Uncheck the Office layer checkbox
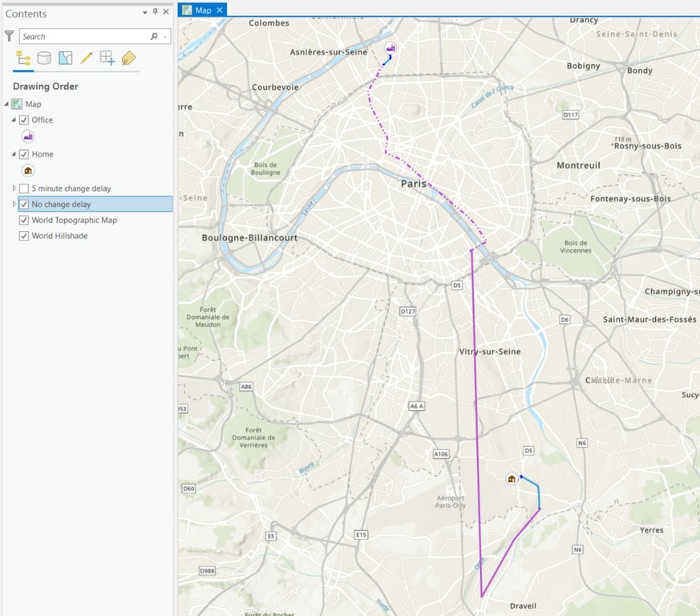700x616 pixels. click(24, 120)
